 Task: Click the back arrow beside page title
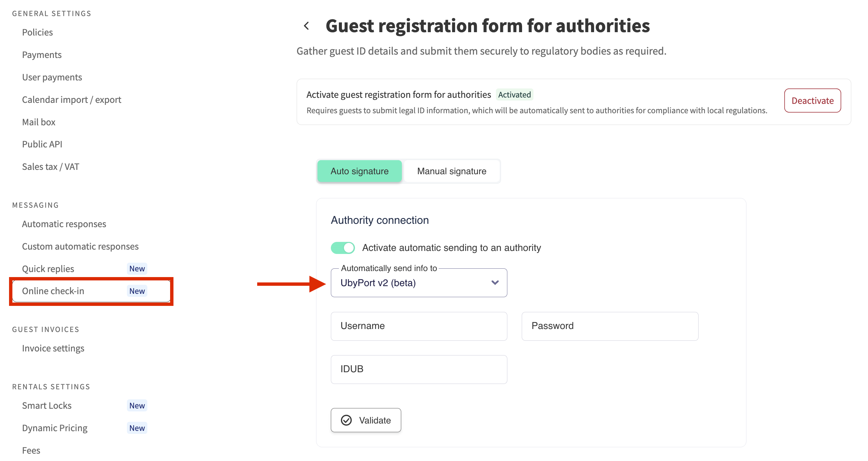point(306,26)
